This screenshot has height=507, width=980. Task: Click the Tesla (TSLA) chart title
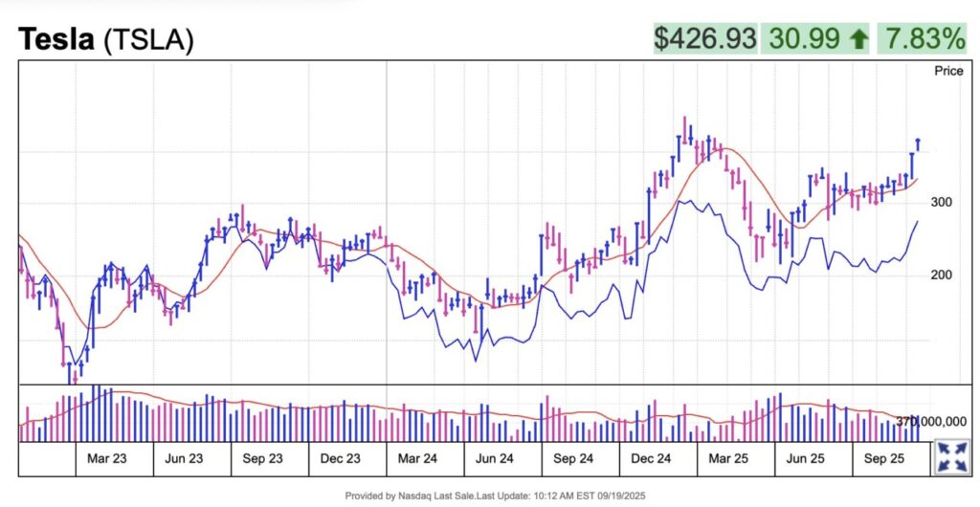[106, 38]
